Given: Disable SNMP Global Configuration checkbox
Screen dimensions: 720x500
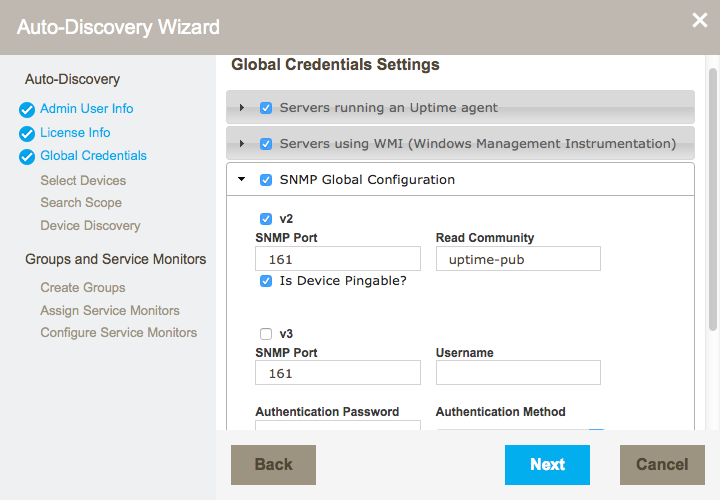Looking at the screenshot, I should coord(266,181).
